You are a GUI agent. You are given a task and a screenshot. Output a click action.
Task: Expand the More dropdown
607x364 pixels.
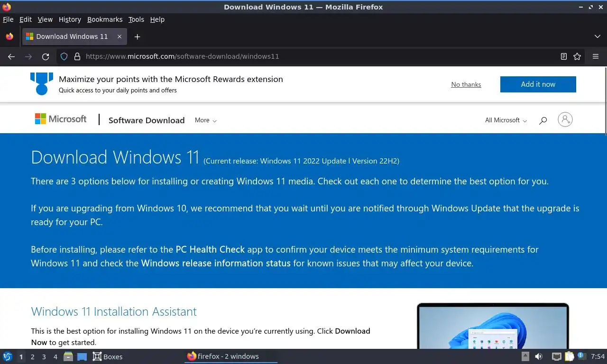tap(206, 120)
